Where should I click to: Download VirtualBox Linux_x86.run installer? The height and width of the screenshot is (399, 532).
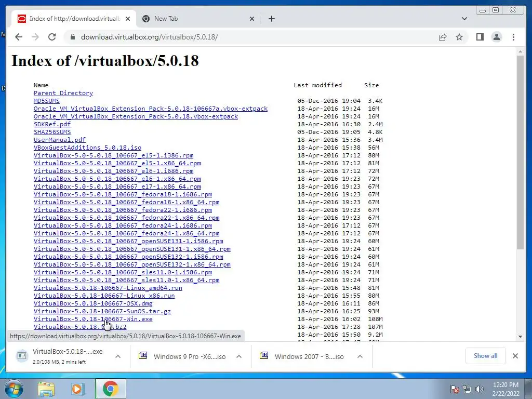104,296
